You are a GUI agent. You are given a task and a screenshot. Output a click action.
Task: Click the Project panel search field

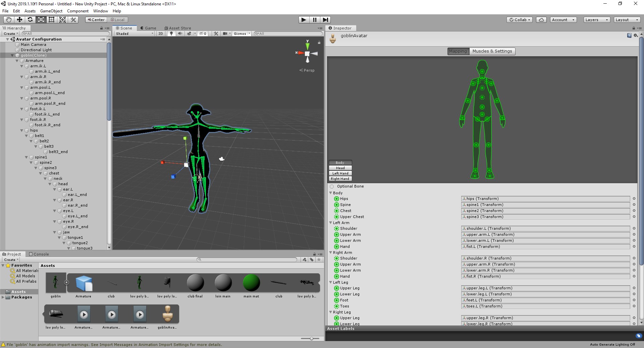[247, 260]
